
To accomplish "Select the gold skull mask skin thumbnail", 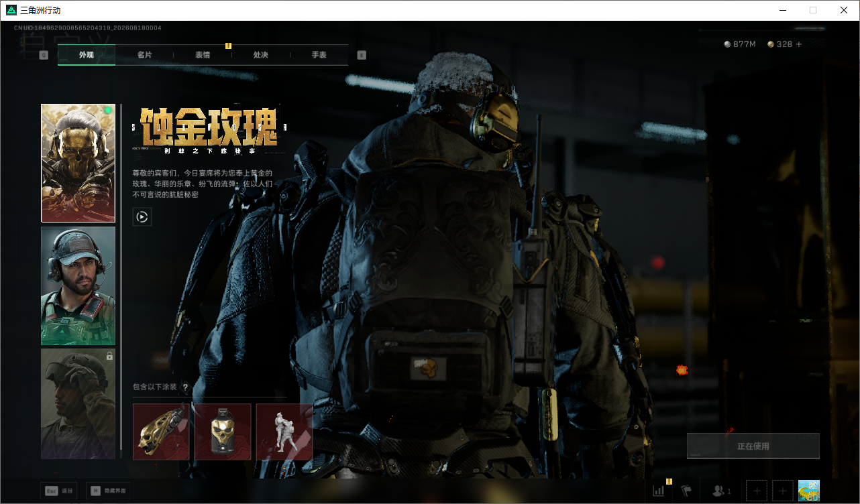I will click(x=78, y=163).
